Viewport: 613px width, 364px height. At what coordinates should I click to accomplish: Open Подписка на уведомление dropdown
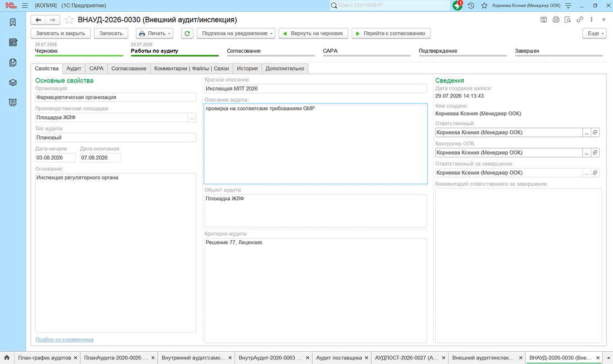(x=236, y=33)
